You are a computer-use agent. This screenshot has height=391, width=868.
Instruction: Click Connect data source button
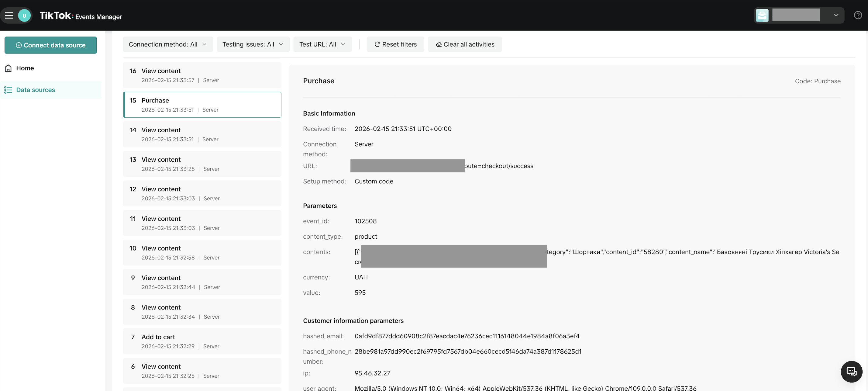50,45
